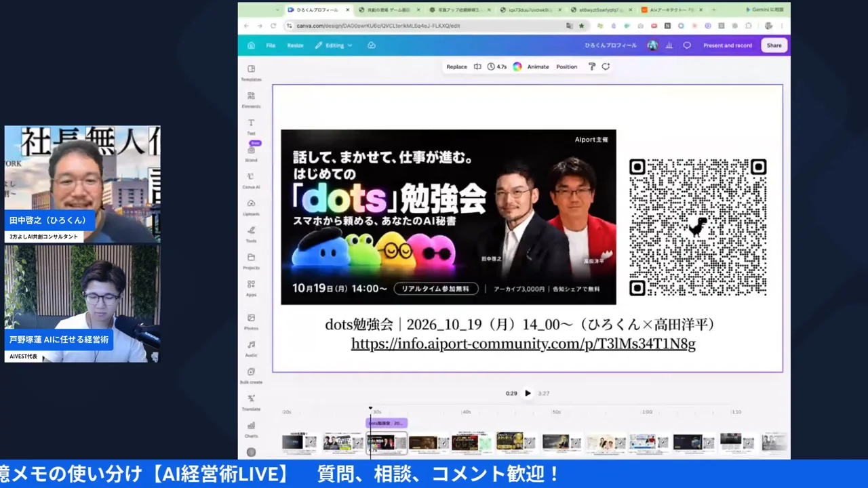Expand the Editing mode dropdown

tap(334, 45)
